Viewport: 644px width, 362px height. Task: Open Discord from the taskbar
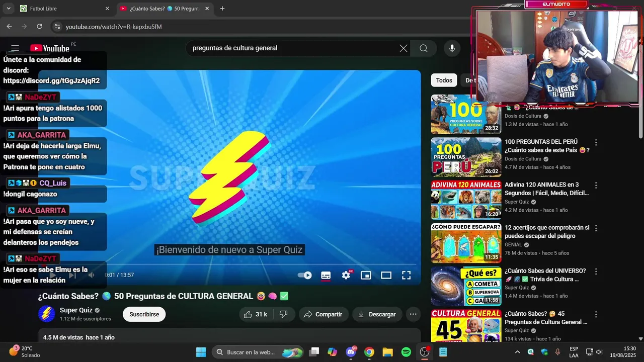click(x=351, y=352)
